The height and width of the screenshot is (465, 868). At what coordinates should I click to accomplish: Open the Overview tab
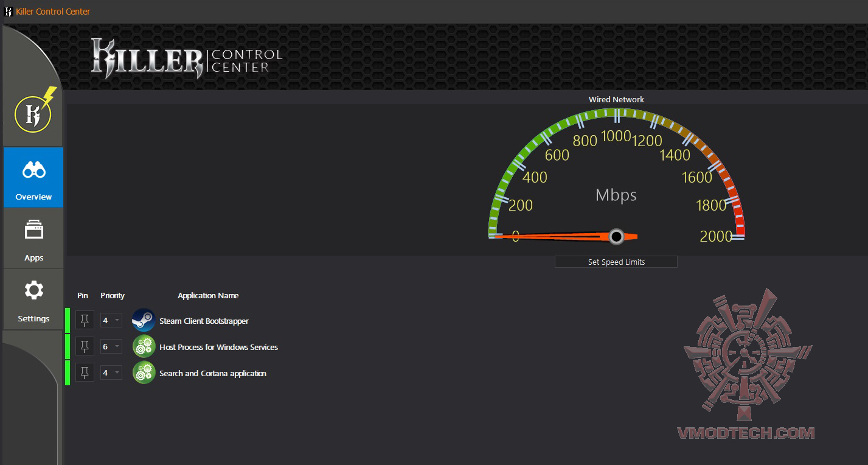tap(33, 177)
